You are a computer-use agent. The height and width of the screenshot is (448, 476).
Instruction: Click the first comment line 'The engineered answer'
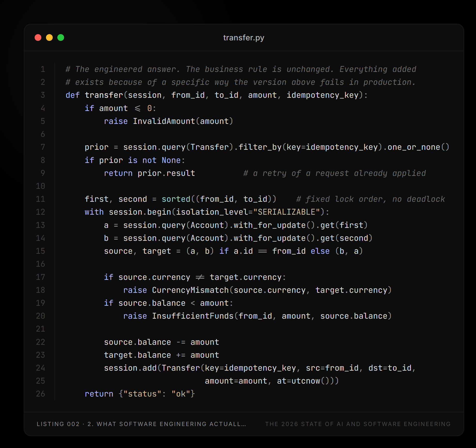point(241,69)
